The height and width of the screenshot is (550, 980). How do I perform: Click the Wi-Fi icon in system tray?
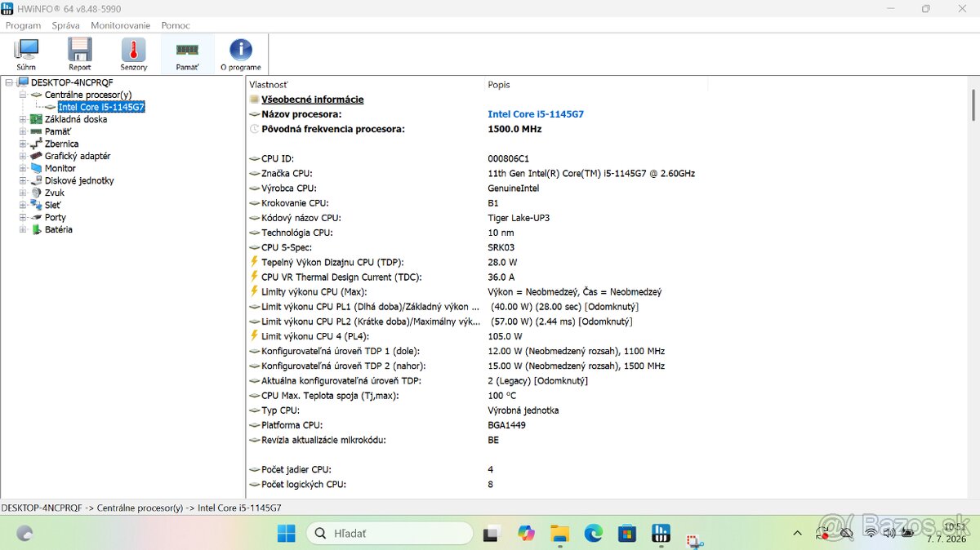pyautogui.click(x=871, y=533)
